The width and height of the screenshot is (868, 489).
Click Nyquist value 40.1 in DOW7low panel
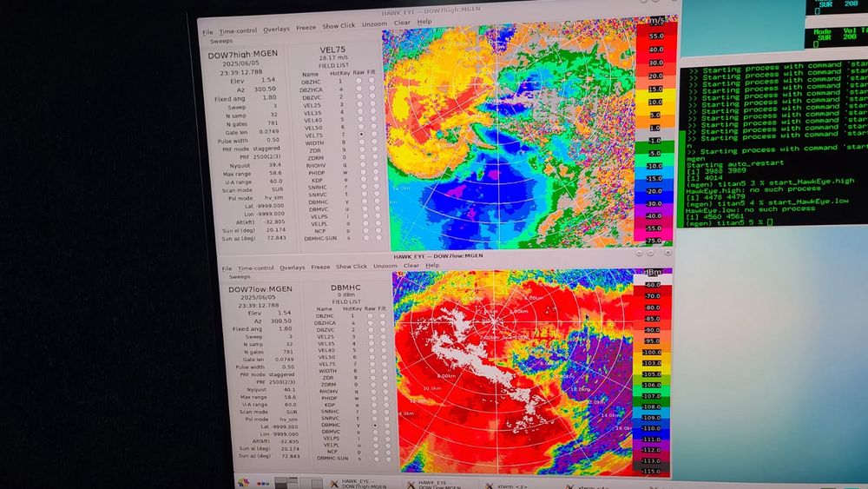tap(290, 389)
